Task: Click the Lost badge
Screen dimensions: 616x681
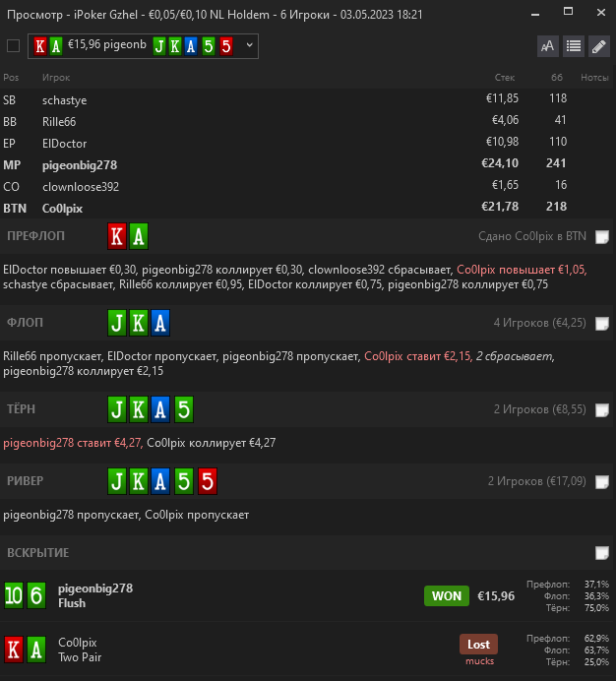Action: pos(478,644)
